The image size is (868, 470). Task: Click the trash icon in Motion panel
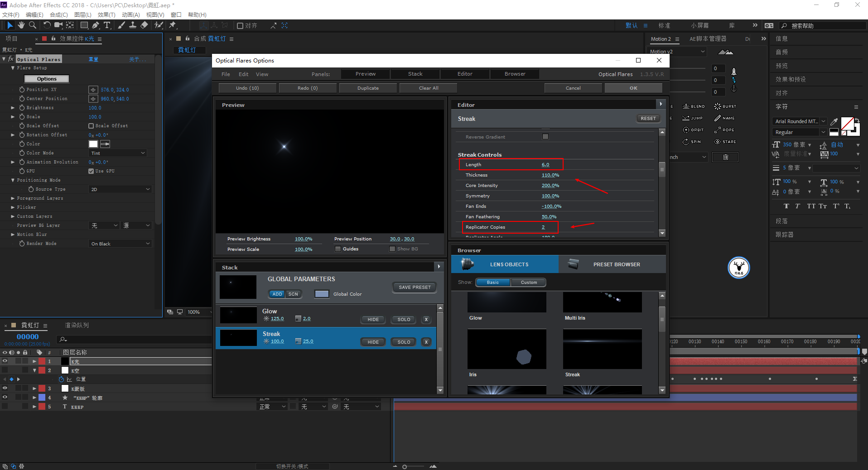[725, 157]
